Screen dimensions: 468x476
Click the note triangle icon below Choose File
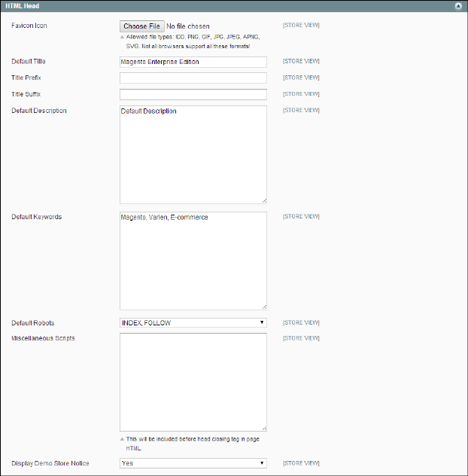click(x=123, y=36)
